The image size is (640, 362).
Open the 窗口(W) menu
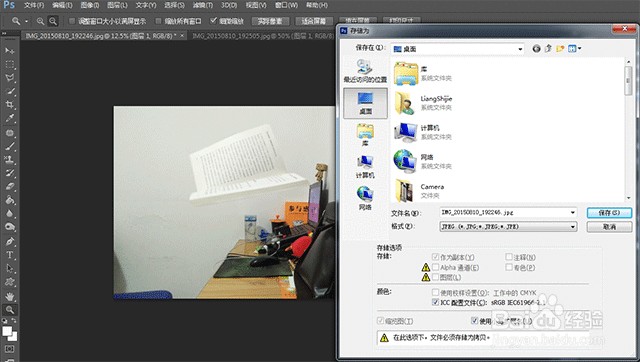286,5
